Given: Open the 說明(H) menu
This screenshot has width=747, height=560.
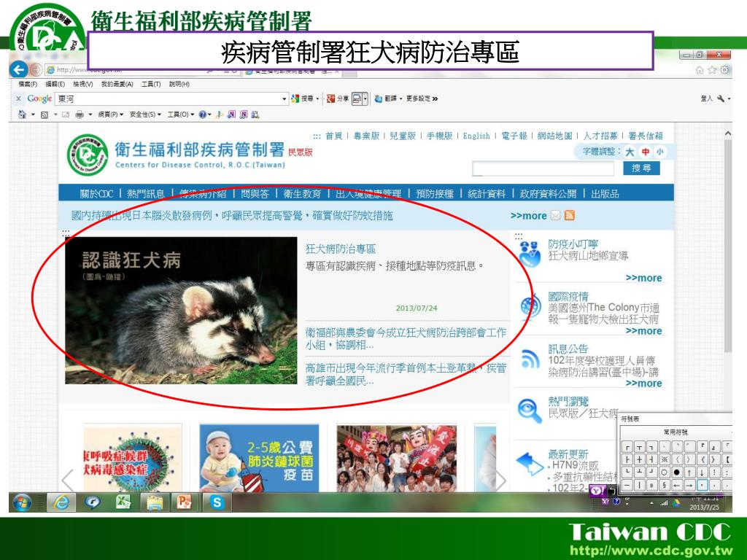Looking at the screenshot, I should [x=179, y=84].
